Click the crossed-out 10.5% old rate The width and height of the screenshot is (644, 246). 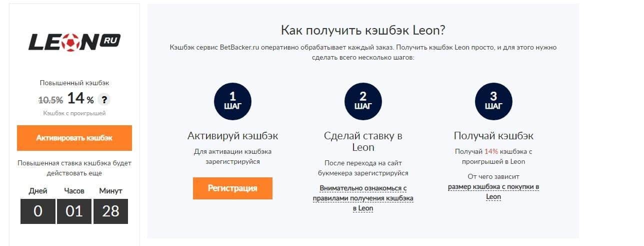pos(50,99)
